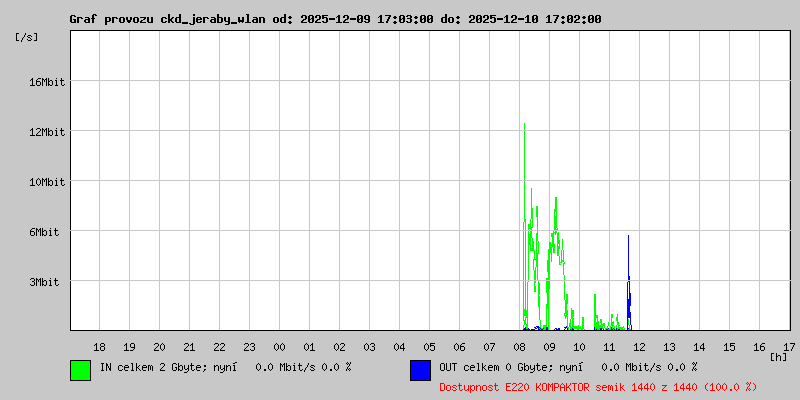Click the '[h]' hour unit label
Image resolution: width=800 pixels, height=400 pixels.
point(779,357)
